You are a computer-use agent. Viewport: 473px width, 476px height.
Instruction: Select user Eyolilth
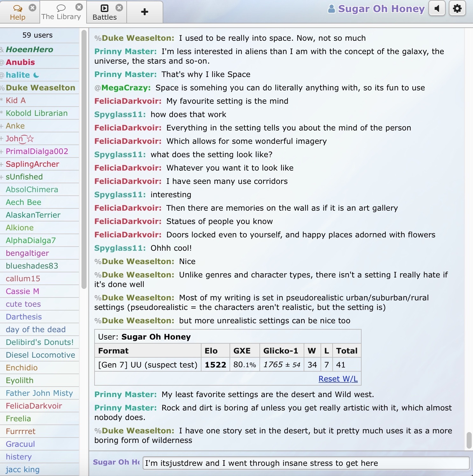click(39, 380)
